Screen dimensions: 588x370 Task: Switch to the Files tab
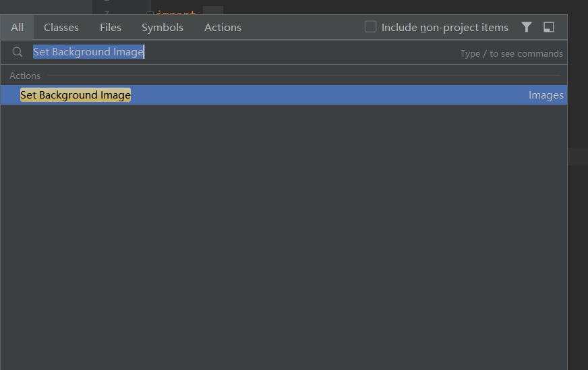click(111, 28)
